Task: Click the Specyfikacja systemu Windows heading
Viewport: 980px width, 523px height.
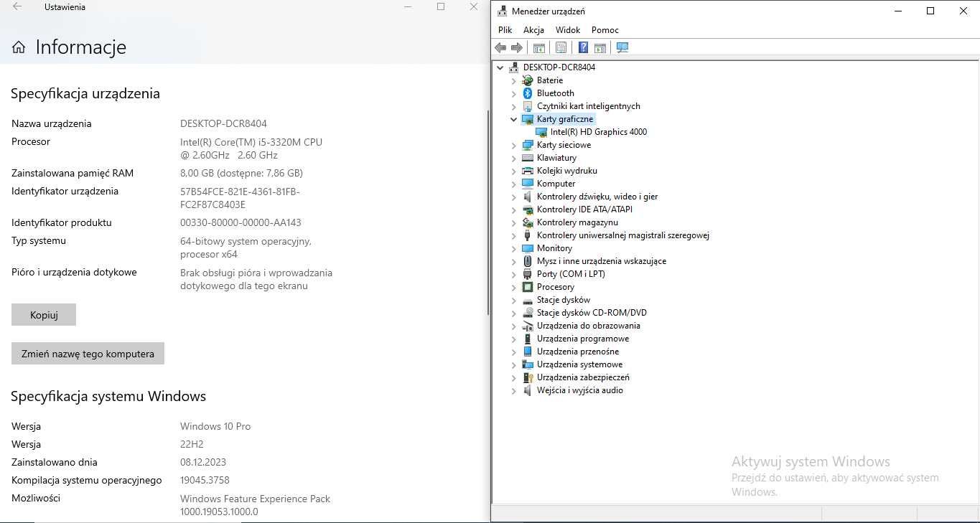Action: (108, 396)
